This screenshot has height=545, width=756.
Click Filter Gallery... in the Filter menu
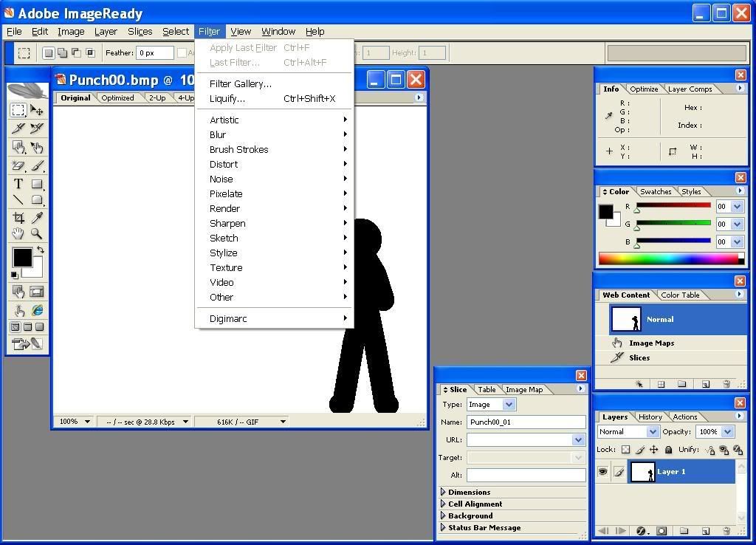pos(241,83)
